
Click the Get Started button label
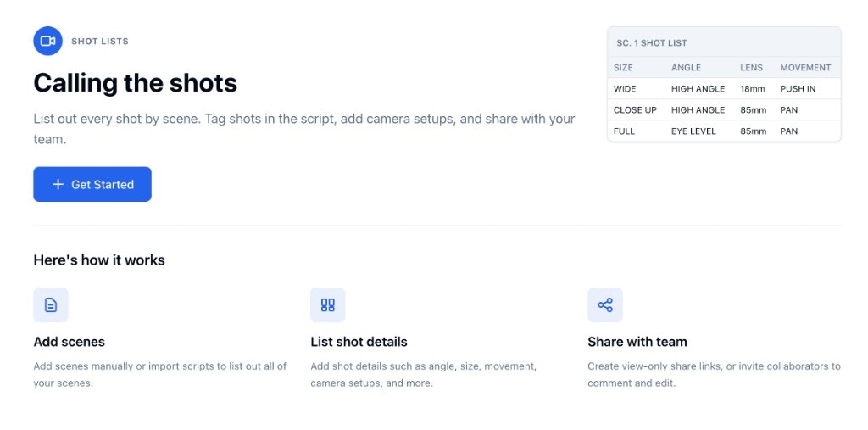pos(103,185)
